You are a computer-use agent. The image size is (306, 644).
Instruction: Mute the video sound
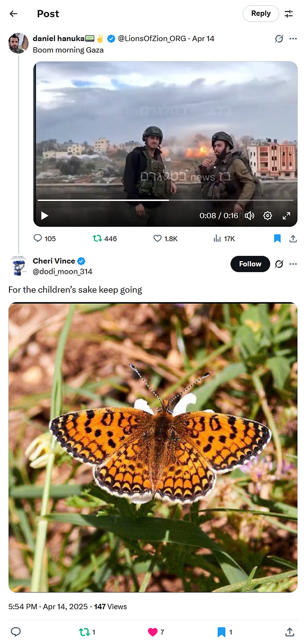click(249, 215)
